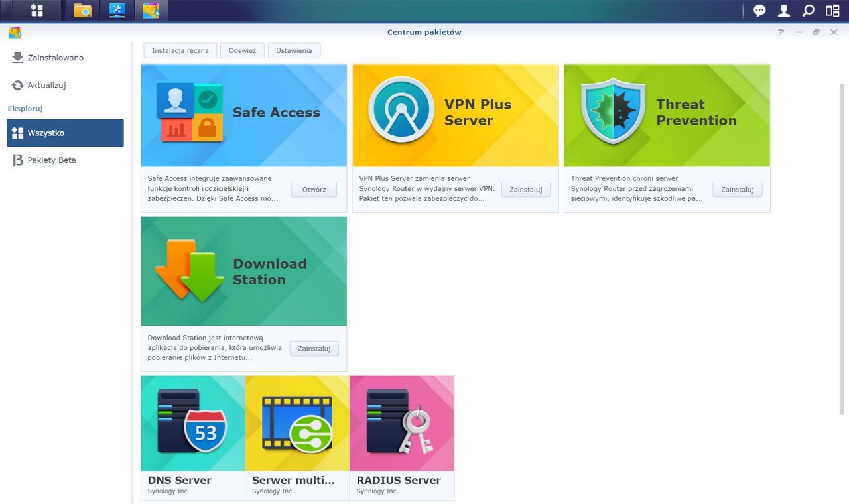Screen dimensions: 849x504
Task: Open the widgets panel icon
Action: tap(832, 10)
